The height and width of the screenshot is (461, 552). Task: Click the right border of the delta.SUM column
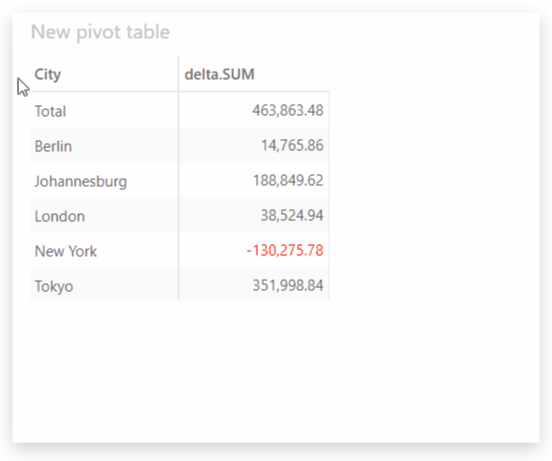[x=329, y=196]
